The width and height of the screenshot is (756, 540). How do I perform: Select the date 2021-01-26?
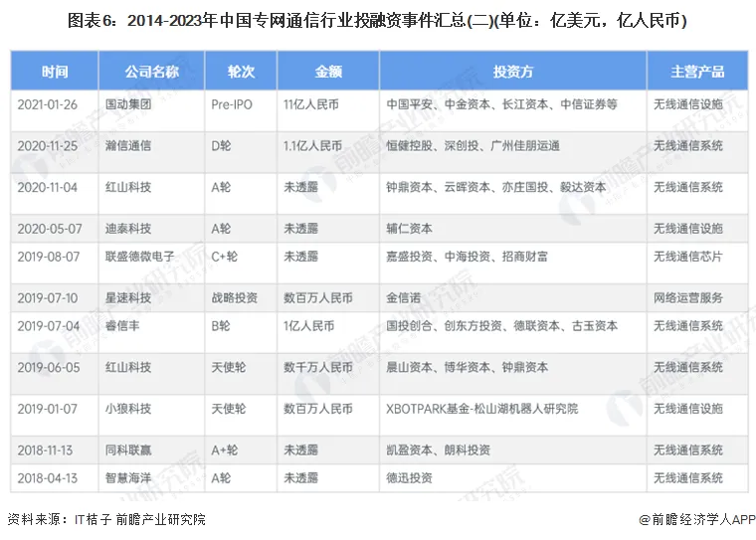click(x=48, y=104)
